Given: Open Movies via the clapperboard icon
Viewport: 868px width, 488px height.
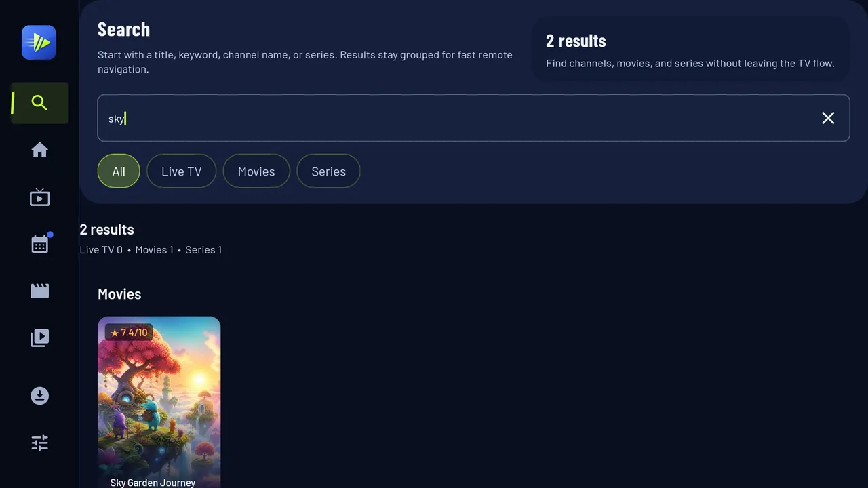Looking at the screenshot, I should 39,291.
